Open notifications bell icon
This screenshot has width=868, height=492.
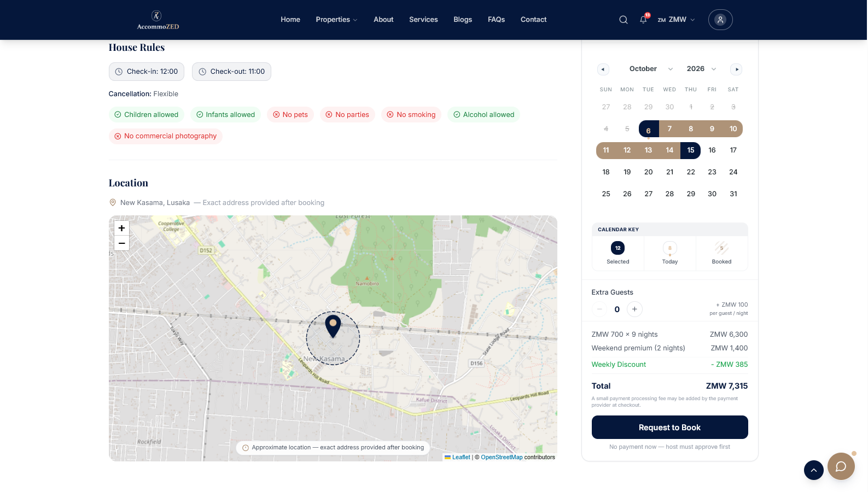coord(644,20)
